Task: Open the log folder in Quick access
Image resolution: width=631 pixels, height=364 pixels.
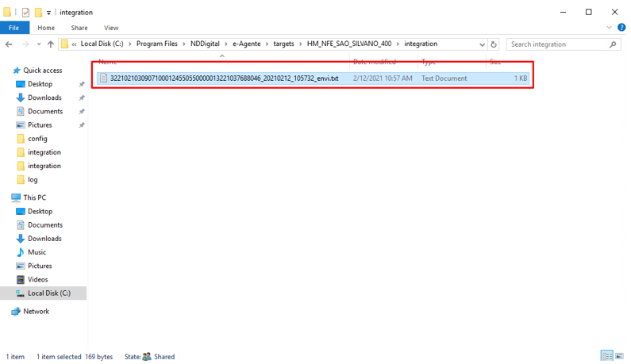Action: (33, 179)
